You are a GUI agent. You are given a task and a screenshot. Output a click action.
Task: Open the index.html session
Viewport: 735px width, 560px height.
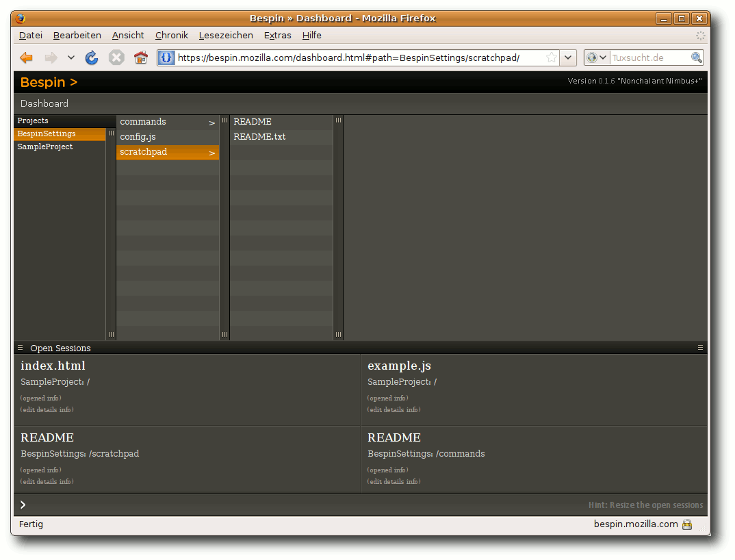(x=187, y=390)
